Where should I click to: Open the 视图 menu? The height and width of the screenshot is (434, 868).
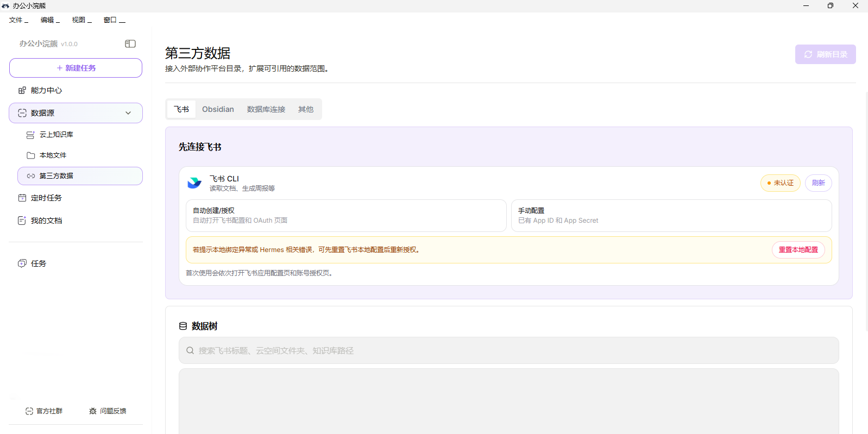(81, 20)
